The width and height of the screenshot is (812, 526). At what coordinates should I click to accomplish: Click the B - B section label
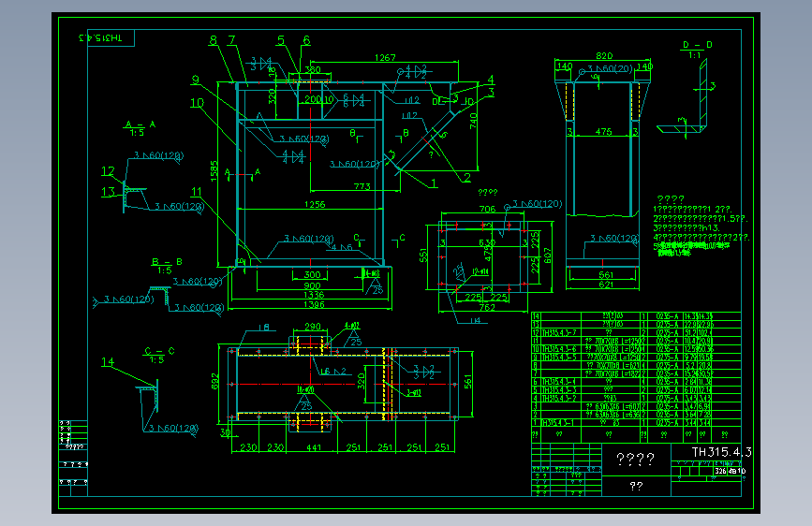pos(167,262)
